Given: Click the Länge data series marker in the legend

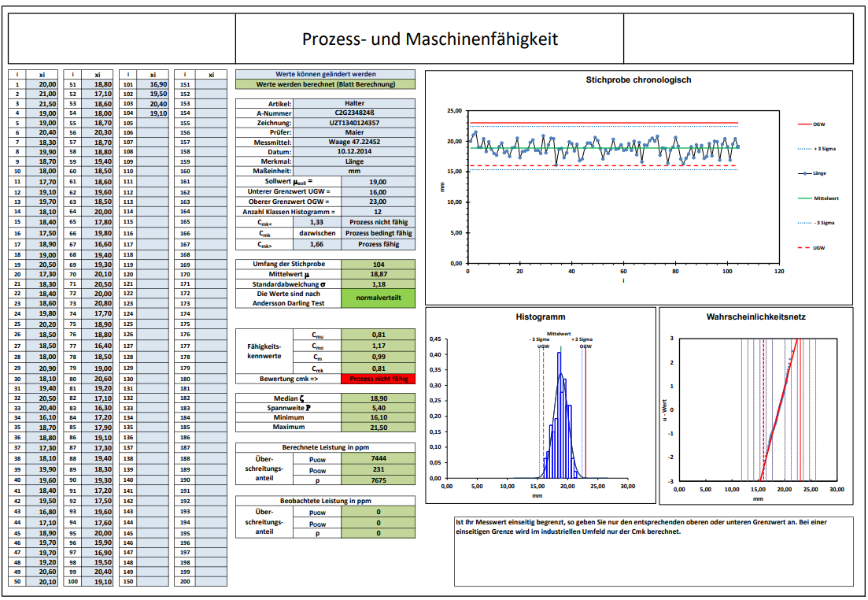Looking at the screenshot, I should [803, 173].
